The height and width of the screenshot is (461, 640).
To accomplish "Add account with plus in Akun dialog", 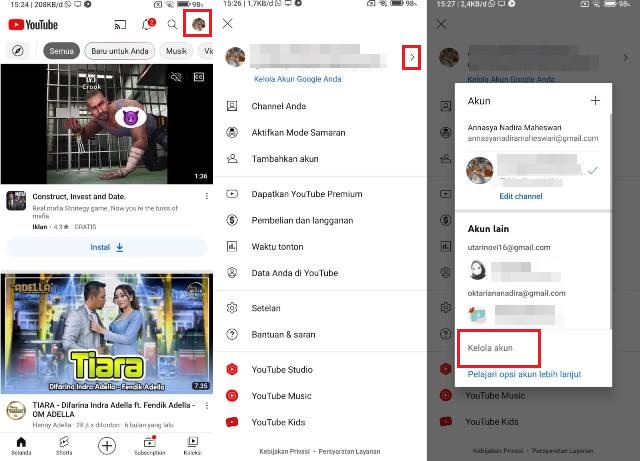I will point(595,100).
